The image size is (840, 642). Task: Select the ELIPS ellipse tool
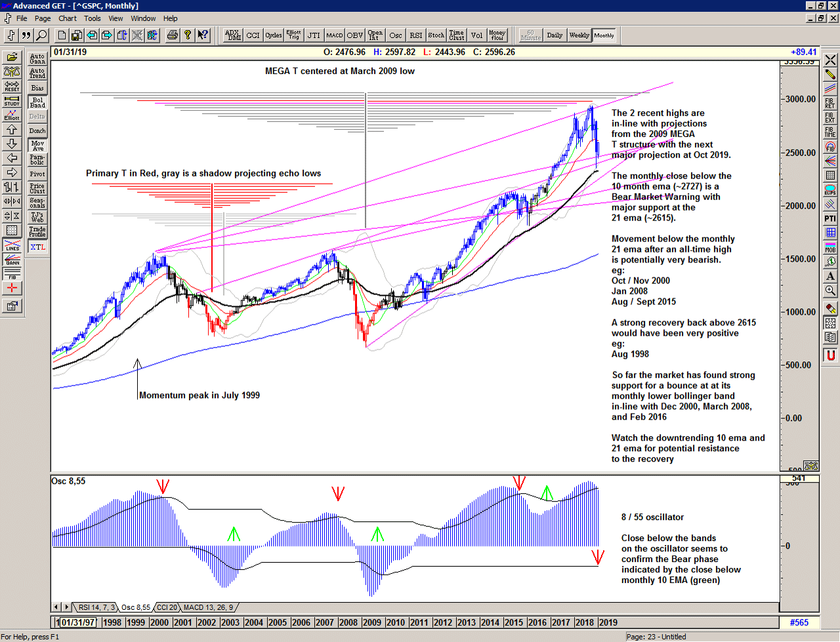click(x=830, y=190)
